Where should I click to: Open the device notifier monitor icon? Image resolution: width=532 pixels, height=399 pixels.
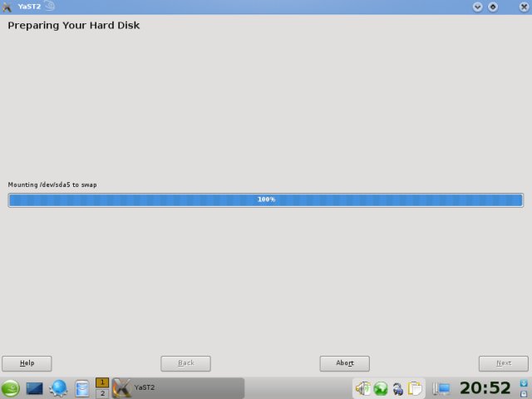point(441,388)
